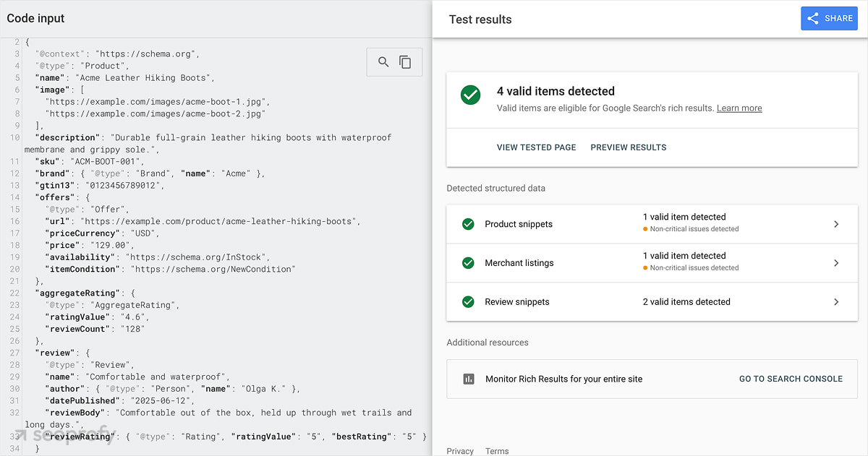
Task: Click Non-critical issues detected under Merchant listings
Action: 694,268
